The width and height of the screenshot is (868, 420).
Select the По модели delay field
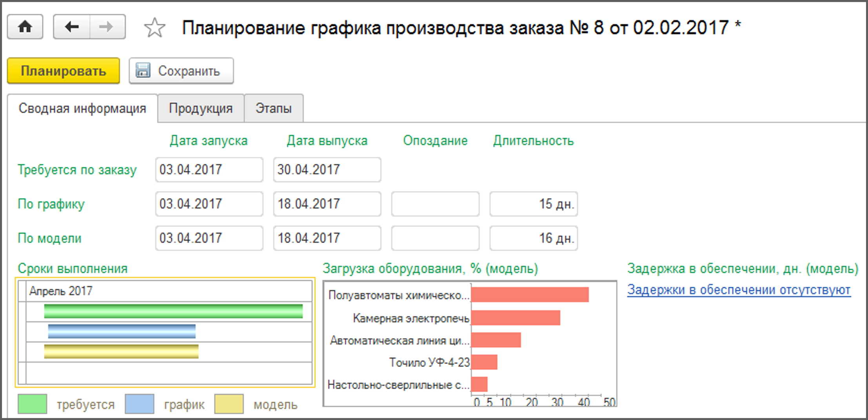[435, 238]
